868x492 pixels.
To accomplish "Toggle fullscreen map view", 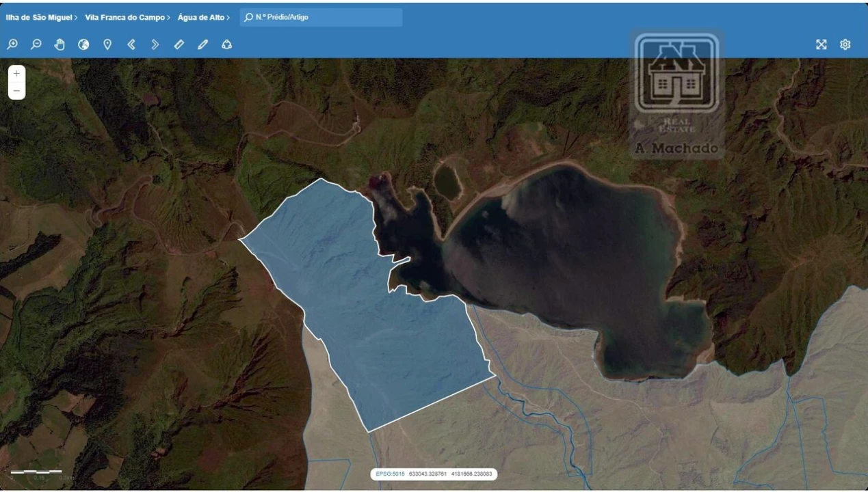I will coord(821,44).
